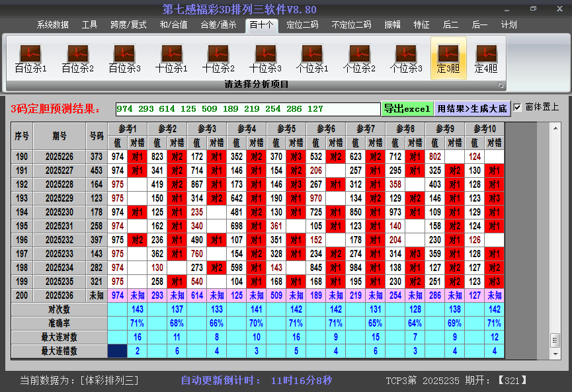Activate the 定3胆 prediction icon

[448, 58]
